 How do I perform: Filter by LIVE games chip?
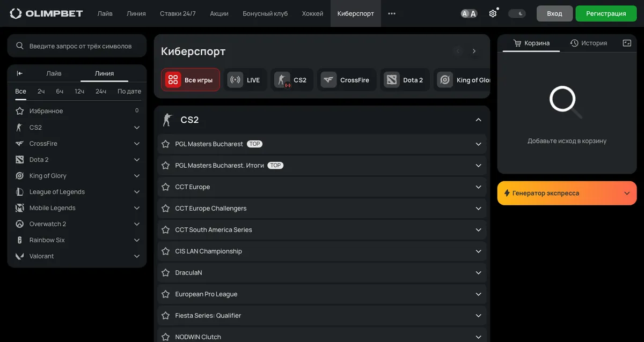[245, 80]
